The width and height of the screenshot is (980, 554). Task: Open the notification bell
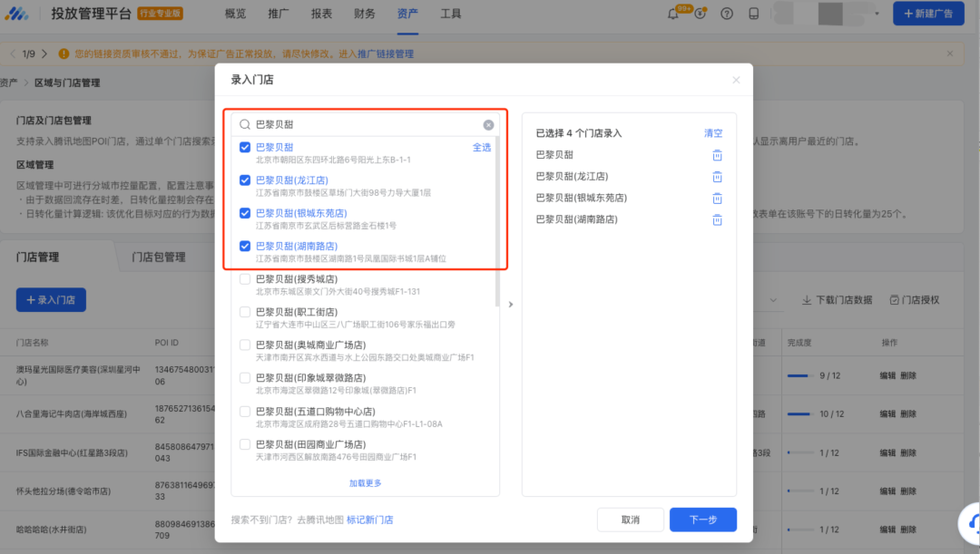[x=673, y=14]
